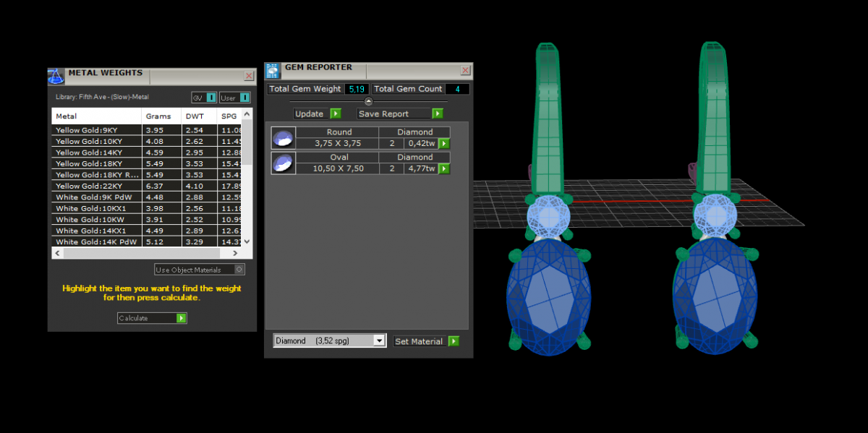The image size is (868, 433).
Task: Click the right blue oval gemstone
Action: click(x=715, y=298)
